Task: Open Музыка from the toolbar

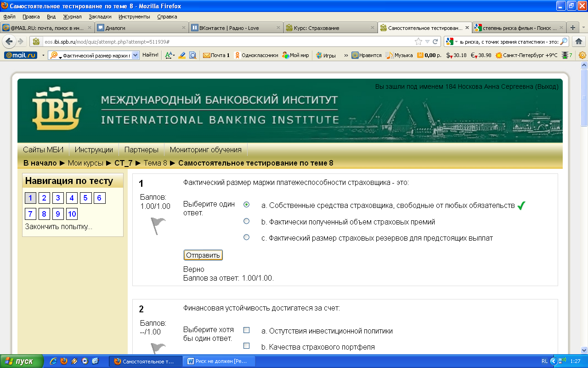Action: click(x=399, y=55)
